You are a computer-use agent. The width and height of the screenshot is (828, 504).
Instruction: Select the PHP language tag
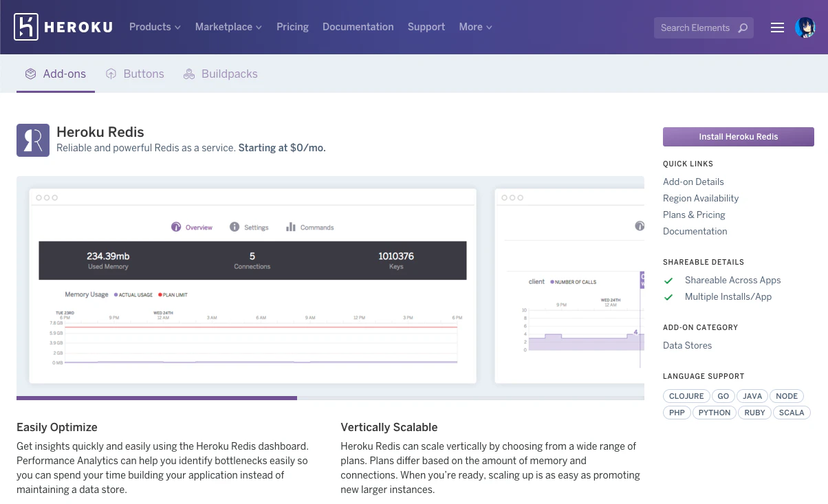[677, 413]
